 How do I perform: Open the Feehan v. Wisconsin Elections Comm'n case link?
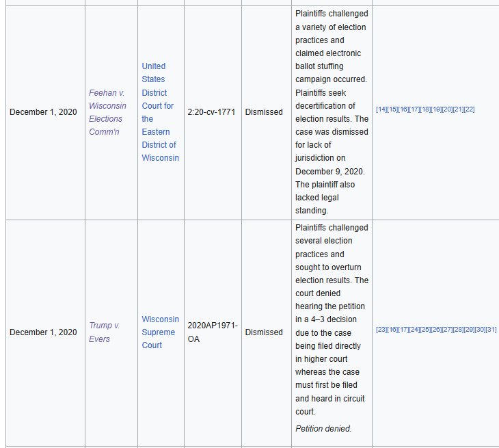click(x=107, y=112)
